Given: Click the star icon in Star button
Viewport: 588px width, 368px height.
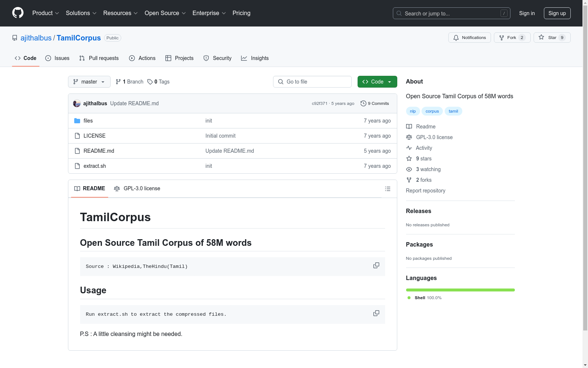Looking at the screenshot, I should pos(541,37).
